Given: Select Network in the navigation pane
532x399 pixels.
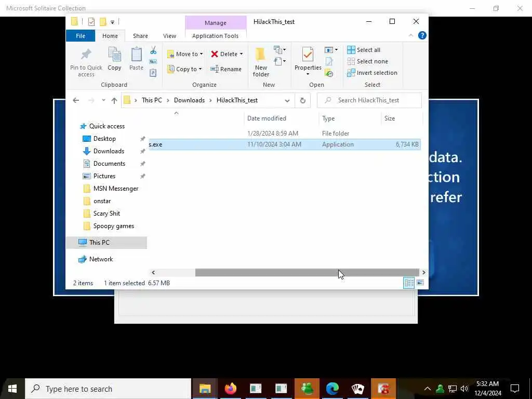Looking at the screenshot, I should [101, 259].
